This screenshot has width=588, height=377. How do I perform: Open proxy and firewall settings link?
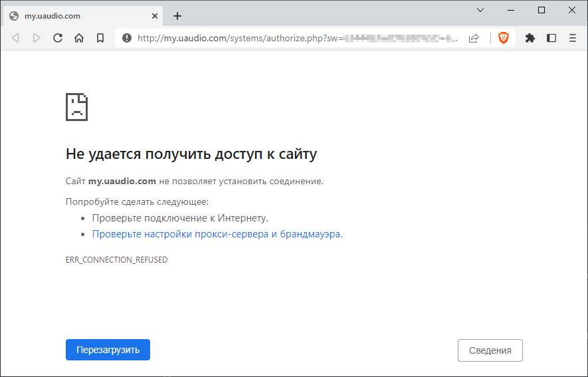coord(217,234)
